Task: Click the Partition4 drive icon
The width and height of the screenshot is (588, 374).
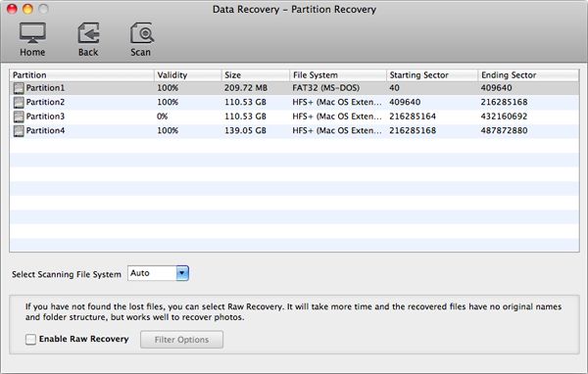Action: click(19, 131)
